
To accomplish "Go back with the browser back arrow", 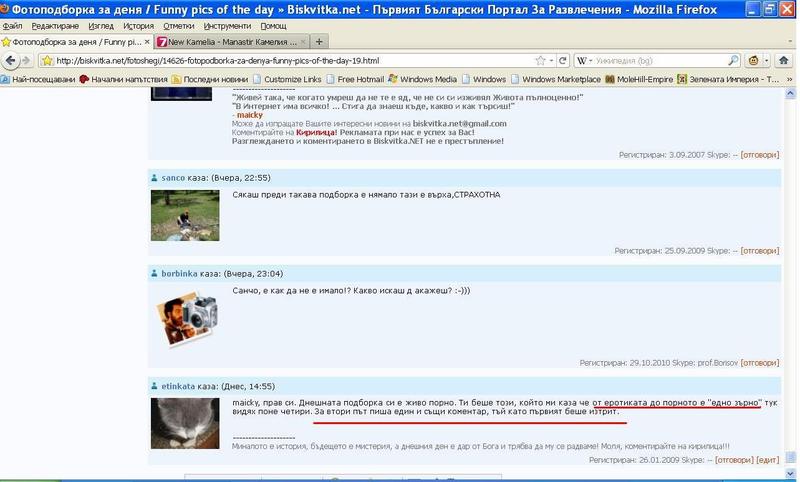I will tap(10, 61).
